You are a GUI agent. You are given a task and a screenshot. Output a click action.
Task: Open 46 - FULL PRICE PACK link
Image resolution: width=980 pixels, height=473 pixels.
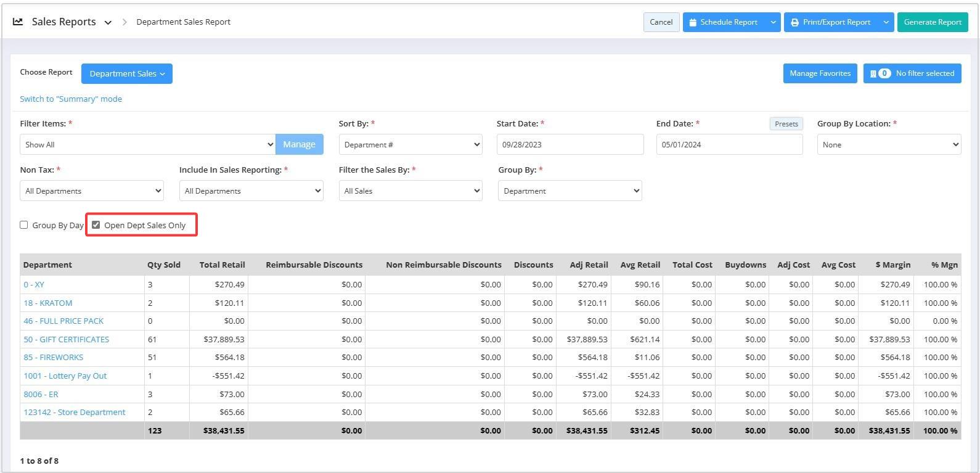63,321
